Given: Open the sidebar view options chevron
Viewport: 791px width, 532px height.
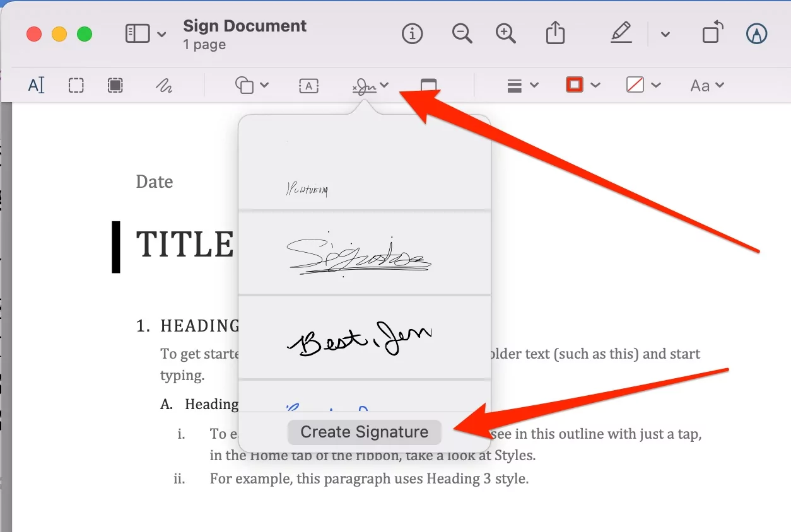Looking at the screenshot, I should tap(161, 35).
